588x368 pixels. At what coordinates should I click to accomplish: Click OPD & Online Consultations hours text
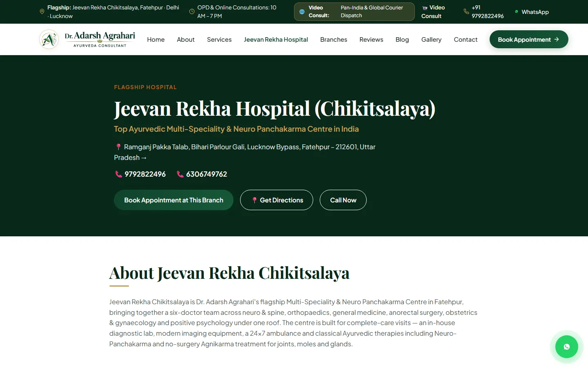click(x=237, y=12)
